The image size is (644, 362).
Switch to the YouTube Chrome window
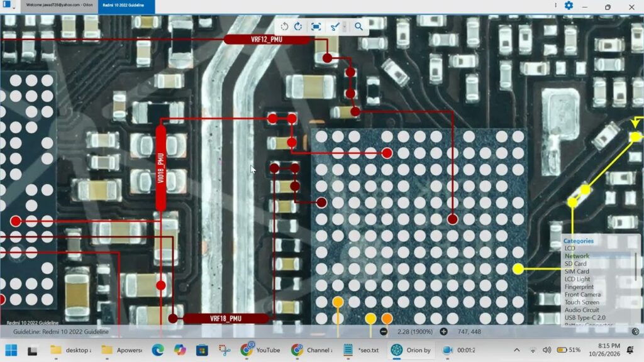pos(260,350)
